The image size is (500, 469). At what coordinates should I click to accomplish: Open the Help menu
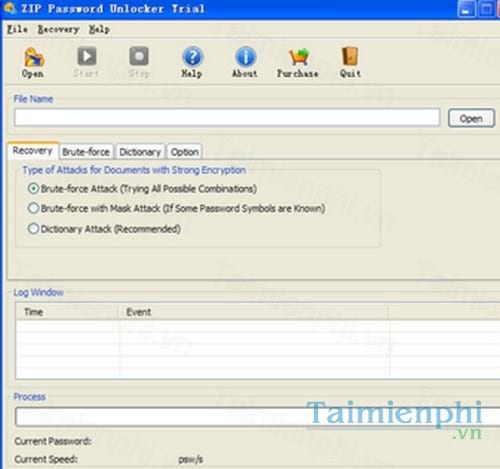[x=99, y=29]
